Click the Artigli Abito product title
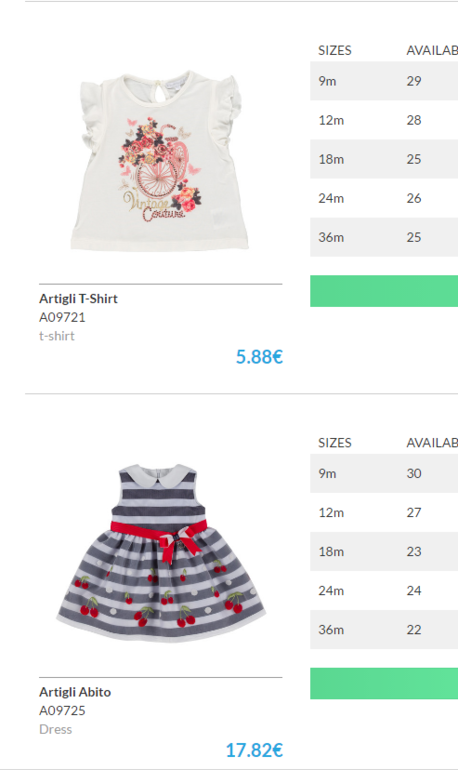This screenshot has width=458, height=770. (75, 692)
